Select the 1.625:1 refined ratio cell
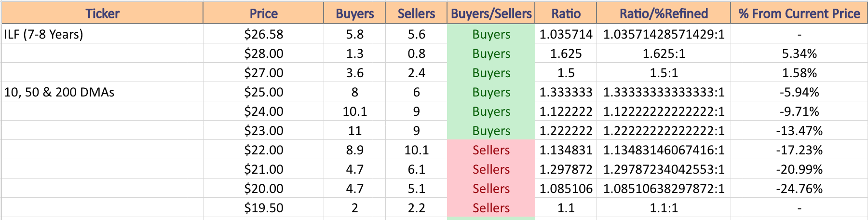The height and width of the screenshot is (220, 868). coord(664,53)
